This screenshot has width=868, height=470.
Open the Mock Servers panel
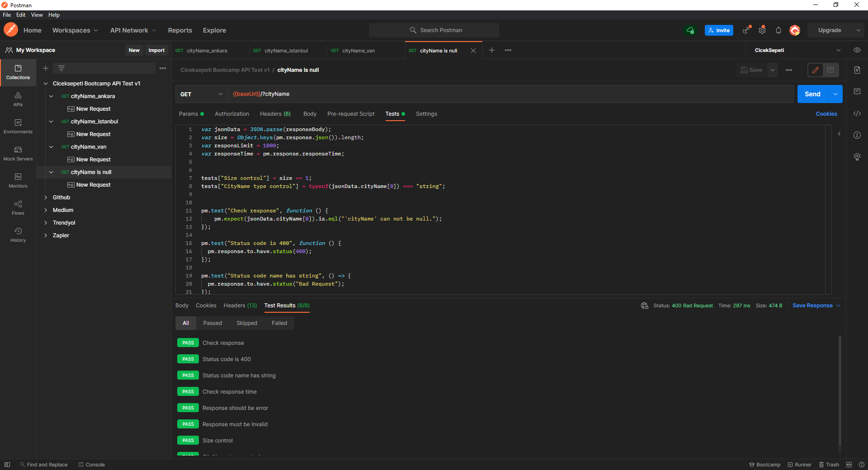[x=18, y=154]
